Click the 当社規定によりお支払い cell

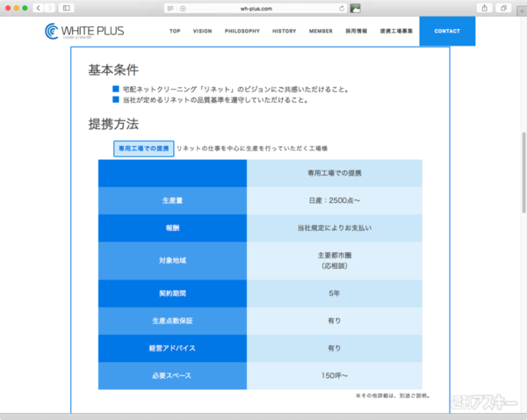click(x=335, y=228)
